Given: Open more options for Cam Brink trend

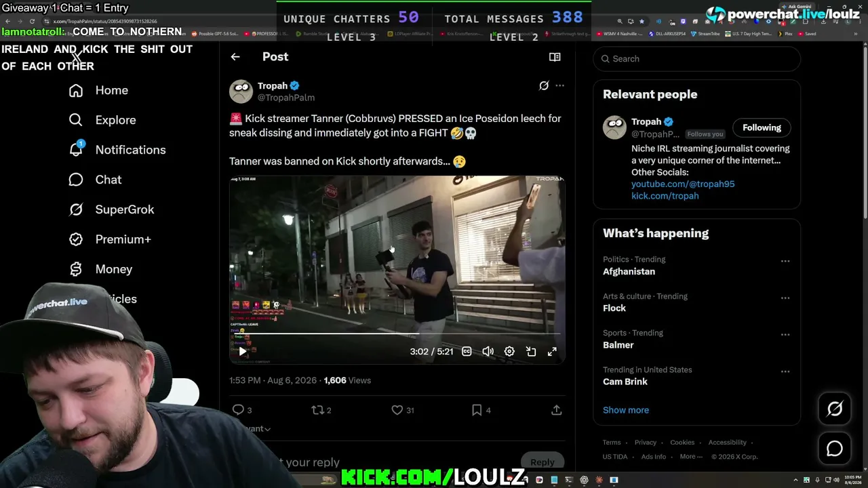Looking at the screenshot, I should pos(785,371).
